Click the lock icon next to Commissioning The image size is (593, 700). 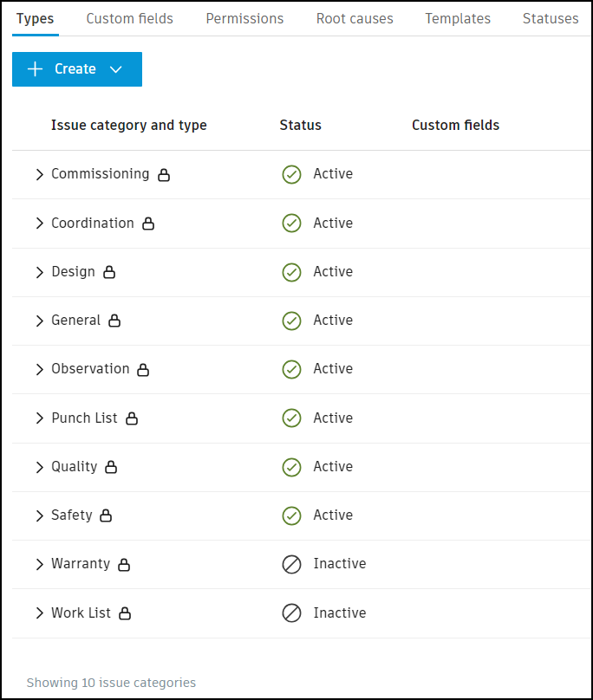click(164, 174)
